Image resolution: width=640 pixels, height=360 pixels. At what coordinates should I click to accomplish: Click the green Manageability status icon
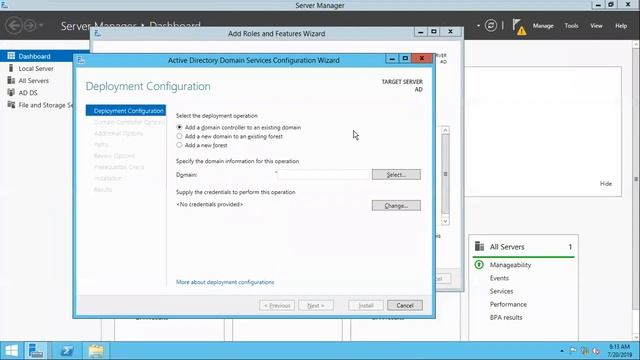pyautogui.click(x=479, y=265)
